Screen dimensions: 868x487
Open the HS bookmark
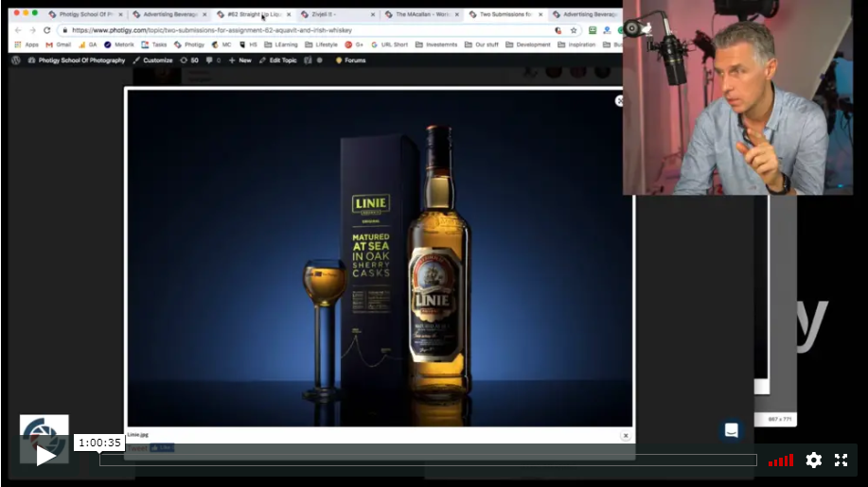pyautogui.click(x=248, y=44)
